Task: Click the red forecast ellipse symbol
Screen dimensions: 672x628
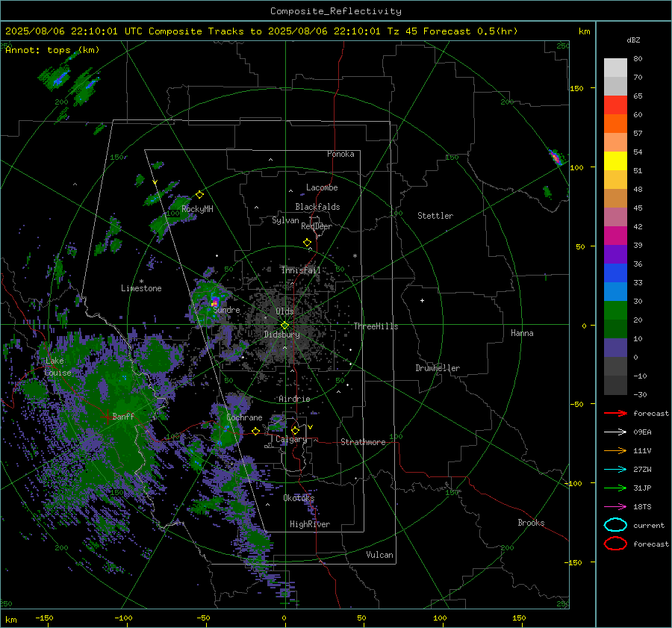Action: 615,544
